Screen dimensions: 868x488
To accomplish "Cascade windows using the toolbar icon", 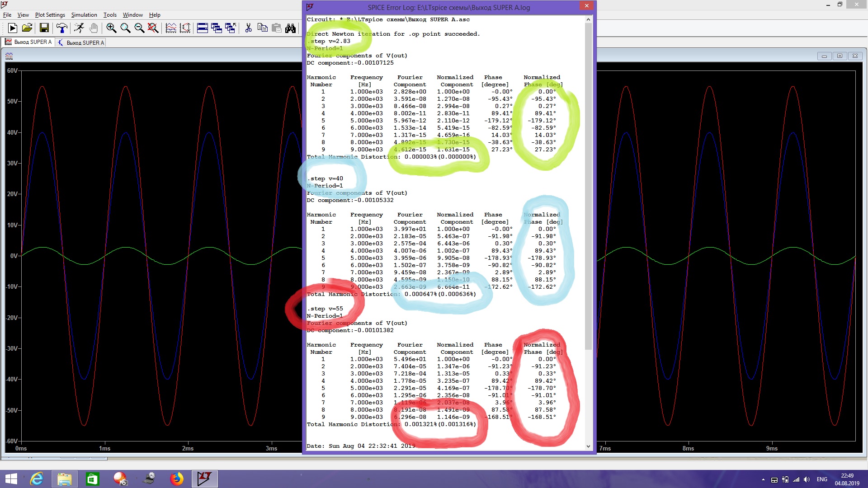I will (x=217, y=28).
